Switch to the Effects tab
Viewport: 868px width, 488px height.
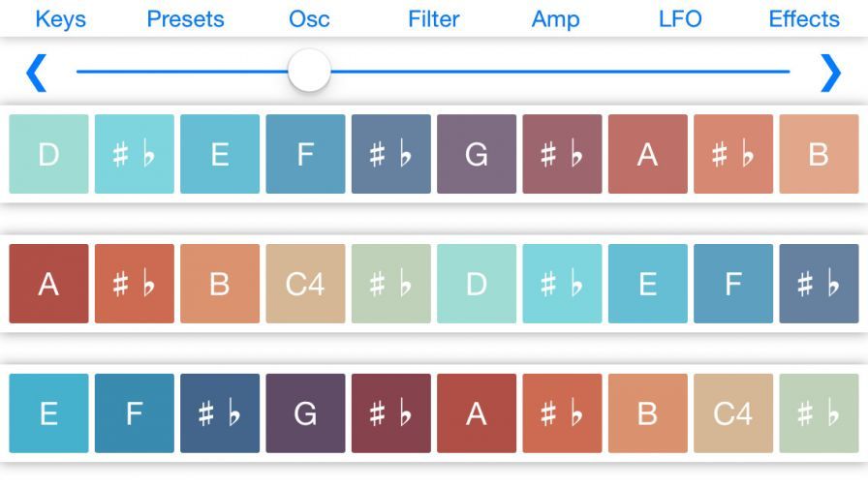click(x=804, y=19)
